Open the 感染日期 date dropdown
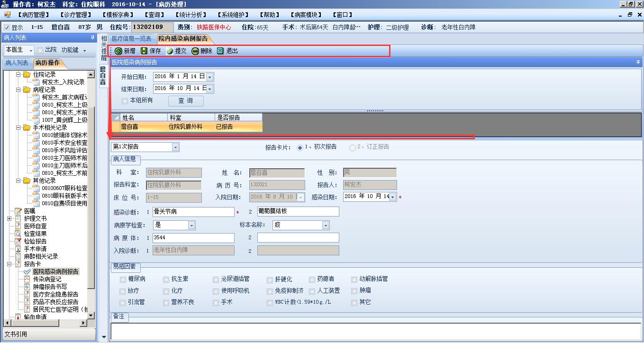Viewport: 644px width, 343px height. (x=393, y=197)
